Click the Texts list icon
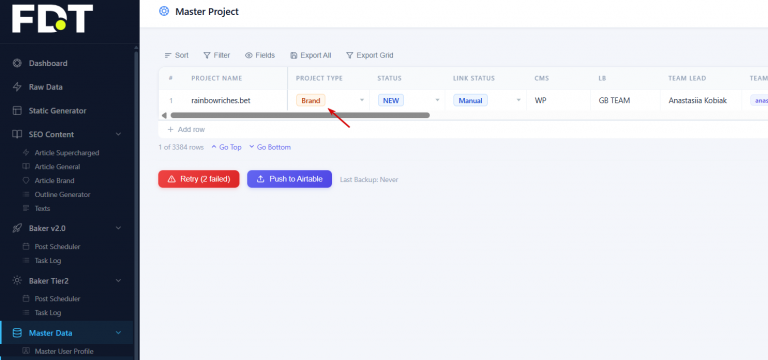Image resolution: width=768 pixels, height=360 pixels. click(x=26, y=208)
